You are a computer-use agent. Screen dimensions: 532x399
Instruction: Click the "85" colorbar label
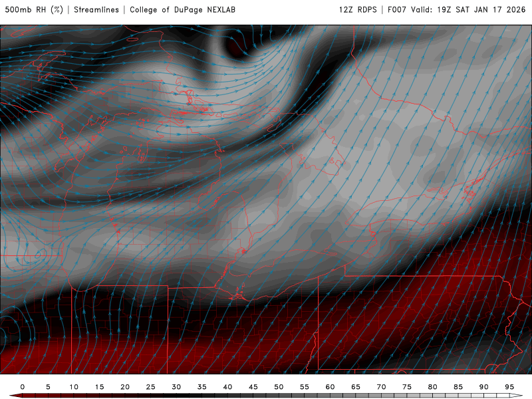(458, 387)
